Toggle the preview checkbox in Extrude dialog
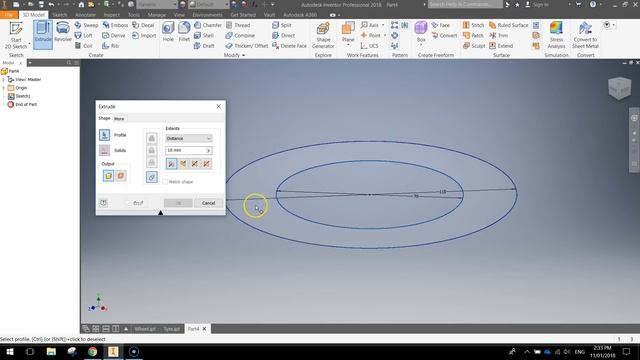This screenshot has width=640, height=360. pos(129,203)
